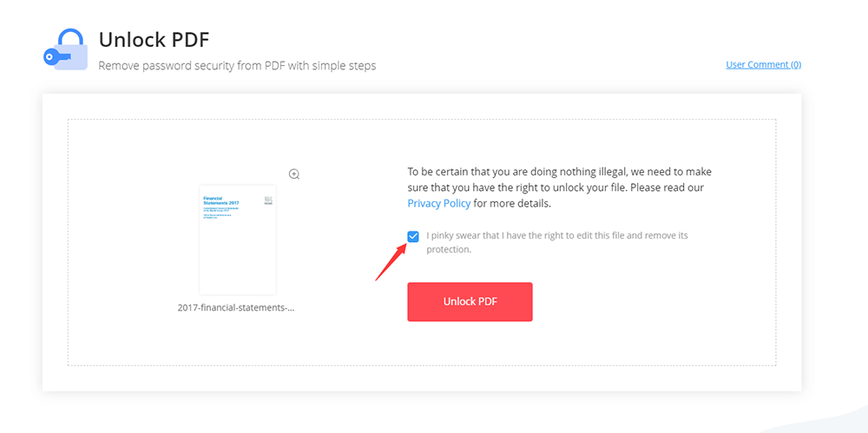
Task: Select the financial statements PDF thumbnail
Action: pos(238,239)
